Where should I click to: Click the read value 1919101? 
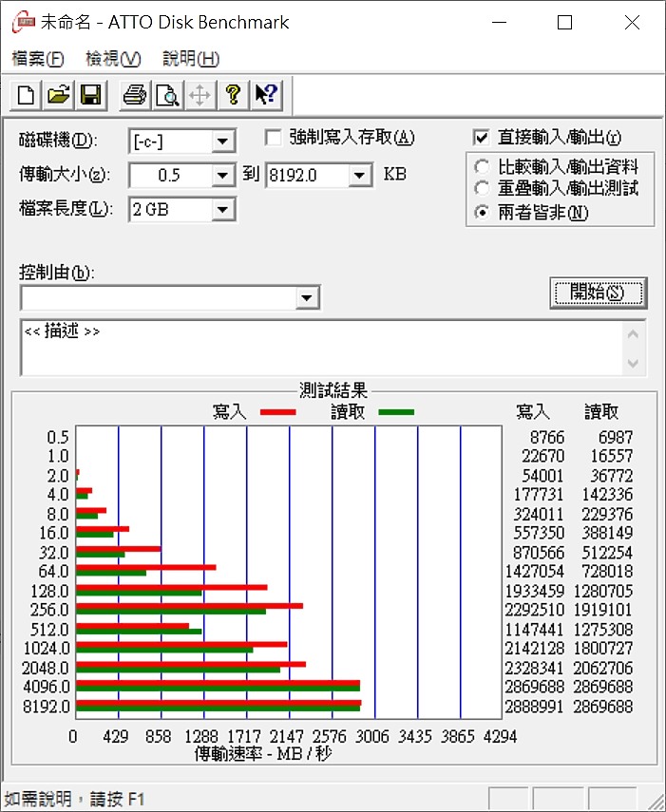pos(602,610)
